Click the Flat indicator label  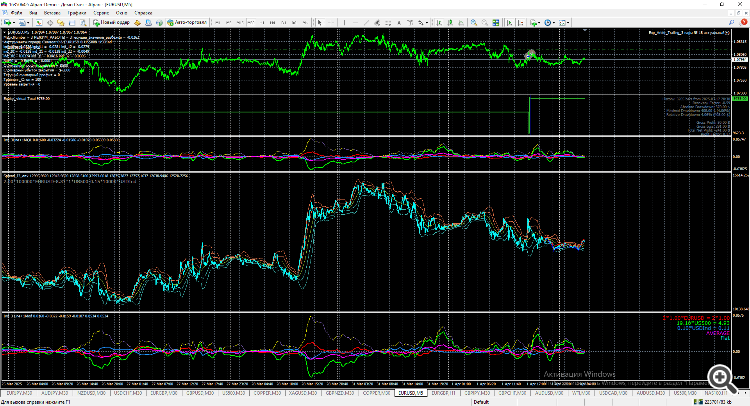[x=725, y=339]
